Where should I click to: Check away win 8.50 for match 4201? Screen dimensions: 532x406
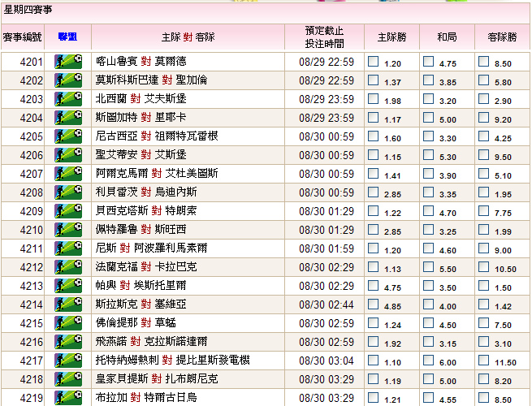(x=483, y=62)
